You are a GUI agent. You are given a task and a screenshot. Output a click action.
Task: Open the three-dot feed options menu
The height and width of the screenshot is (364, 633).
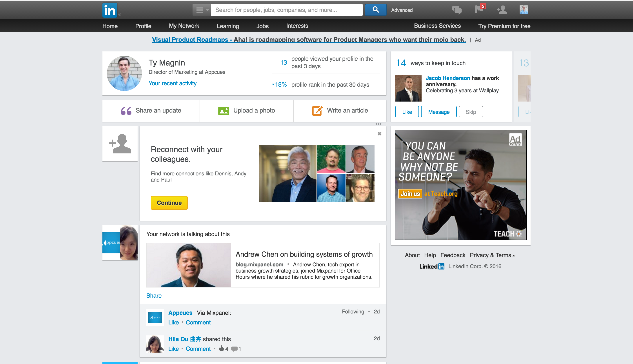pos(378,124)
